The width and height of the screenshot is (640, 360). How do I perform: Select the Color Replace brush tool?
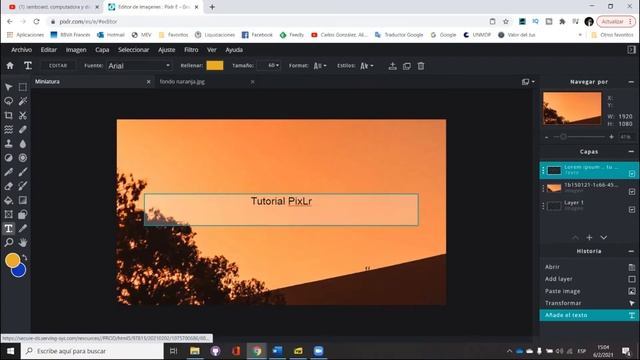23,186
